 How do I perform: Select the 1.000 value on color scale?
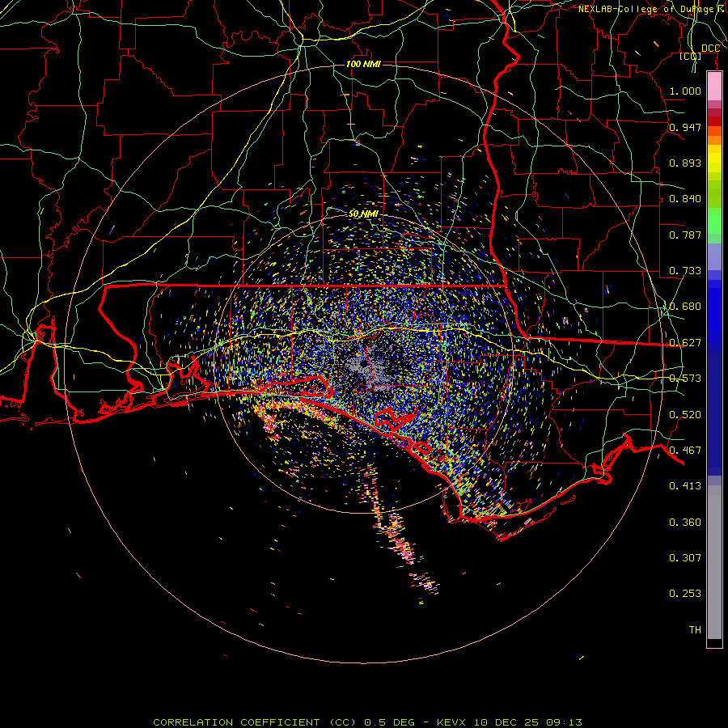685,91
